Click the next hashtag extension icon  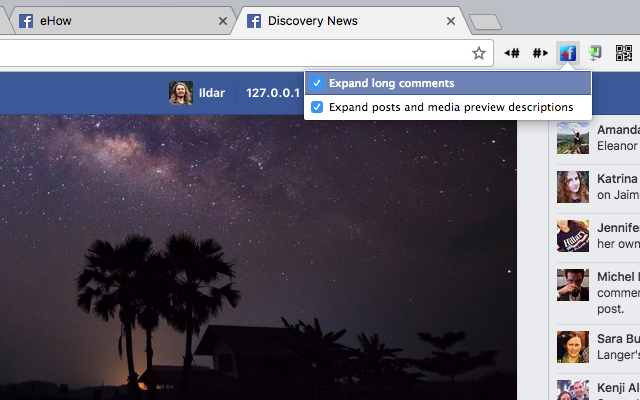(540, 53)
